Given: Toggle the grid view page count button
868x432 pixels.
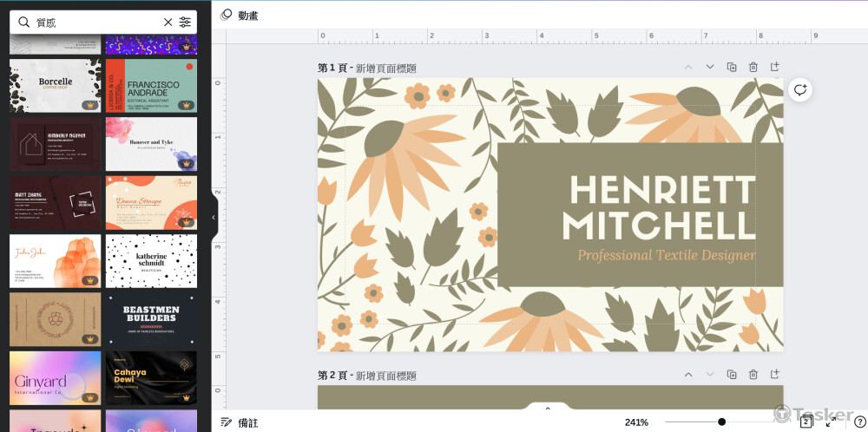Looking at the screenshot, I should (806, 422).
